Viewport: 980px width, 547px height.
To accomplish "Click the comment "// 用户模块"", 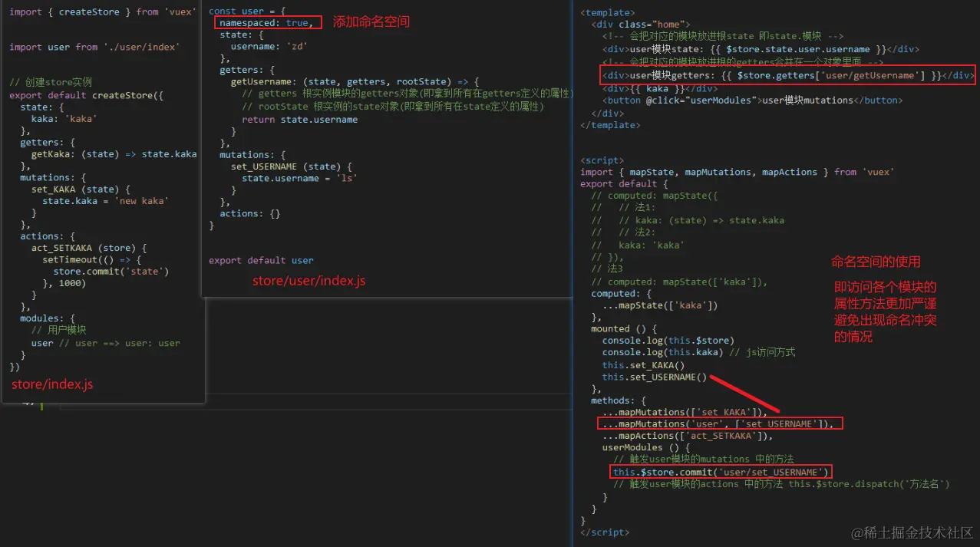I will pos(58,331).
